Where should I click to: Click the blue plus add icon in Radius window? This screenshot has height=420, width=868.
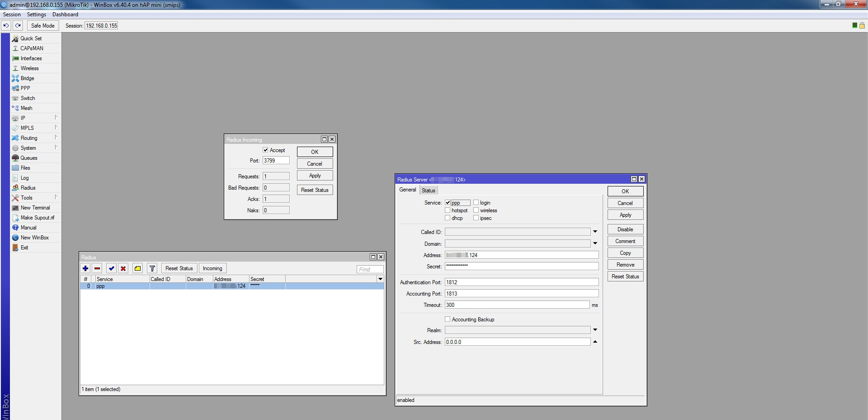point(85,268)
